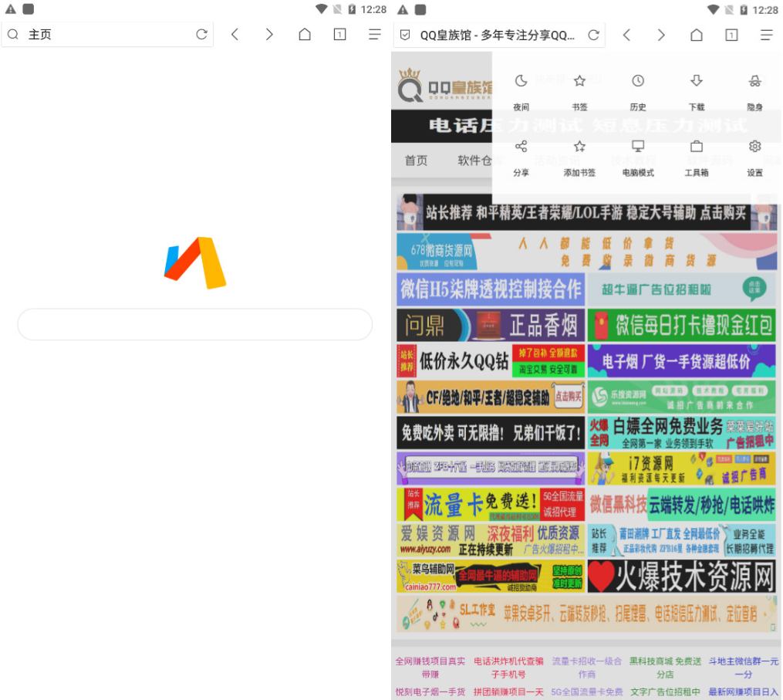The image size is (783, 700).
Task: Open the 设置 settings page
Action: pyautogui.click(x=754, y=153)
